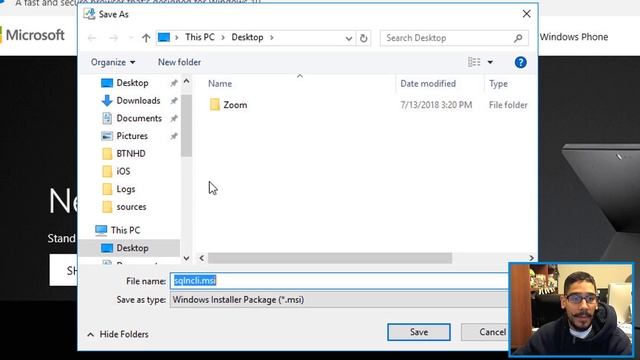This screenshot has height=360, width=640.
Task: Click the pin icon next to Documents
Action: coord(174,118)
